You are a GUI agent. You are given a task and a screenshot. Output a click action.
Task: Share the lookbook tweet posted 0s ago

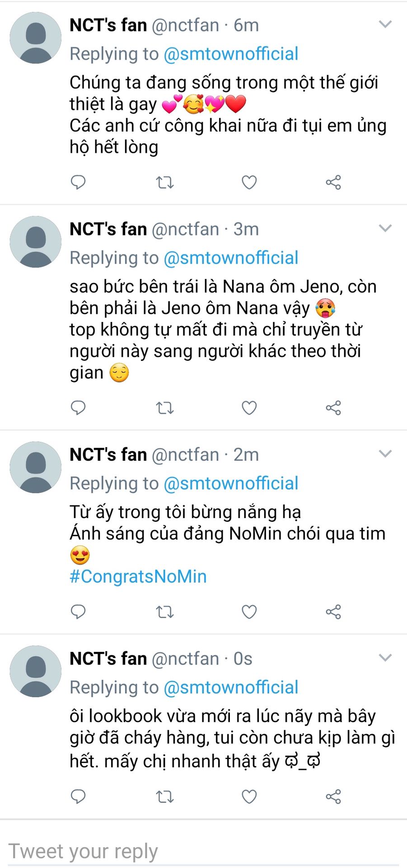pyautogui.click(x=333, y=797)
